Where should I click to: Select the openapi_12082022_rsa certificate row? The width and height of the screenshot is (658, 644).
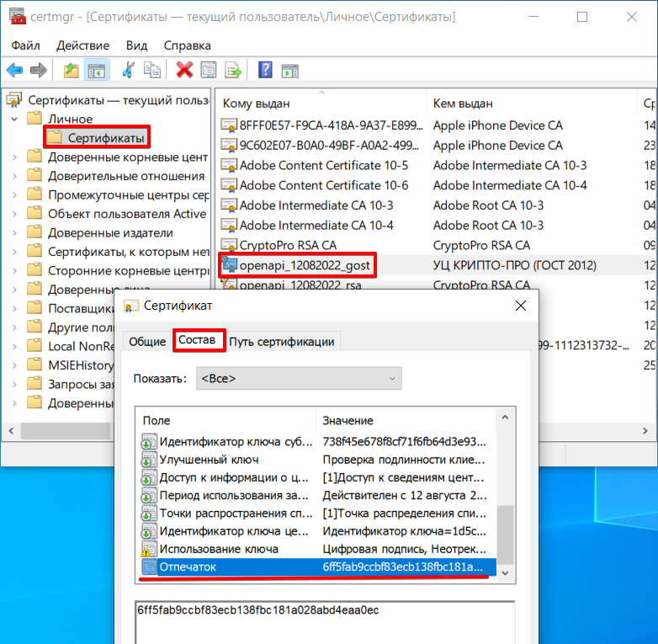click(300, 285)
